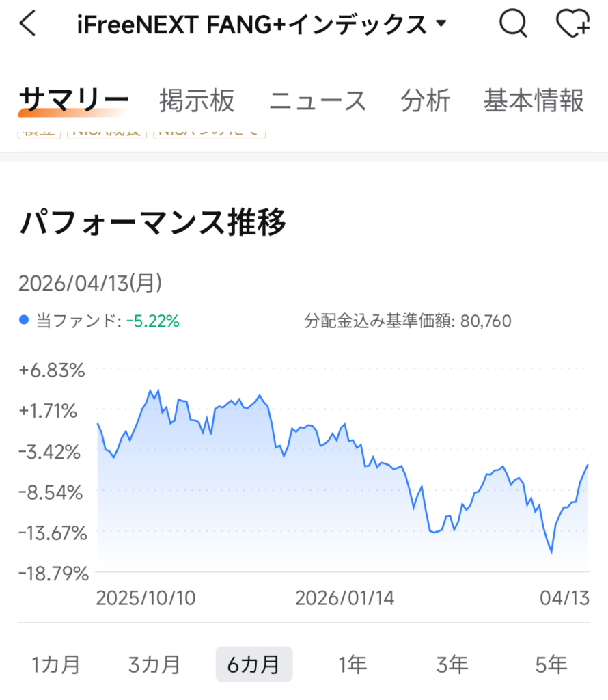Tap the iFreeNEXT FANG+インデックス title

[x=251, y=25]
